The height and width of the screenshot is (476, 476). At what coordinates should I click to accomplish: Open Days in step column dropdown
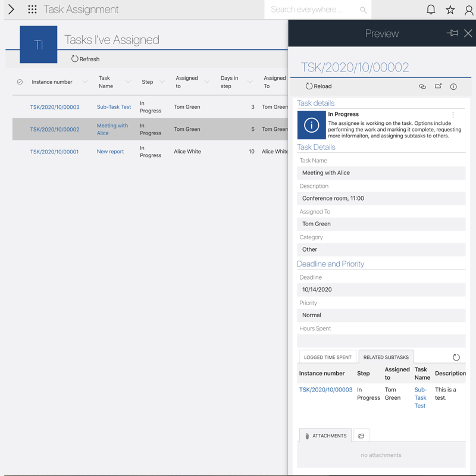[250, 82]
